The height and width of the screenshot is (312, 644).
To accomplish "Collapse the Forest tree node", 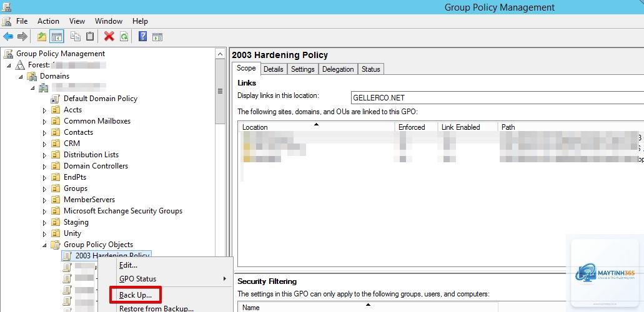I will tap(9, 66).
